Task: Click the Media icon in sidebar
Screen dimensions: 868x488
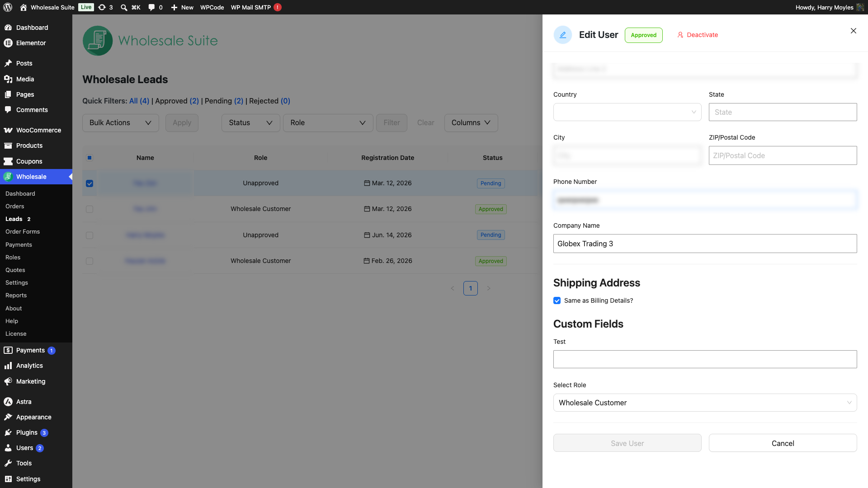Action: 8,79
